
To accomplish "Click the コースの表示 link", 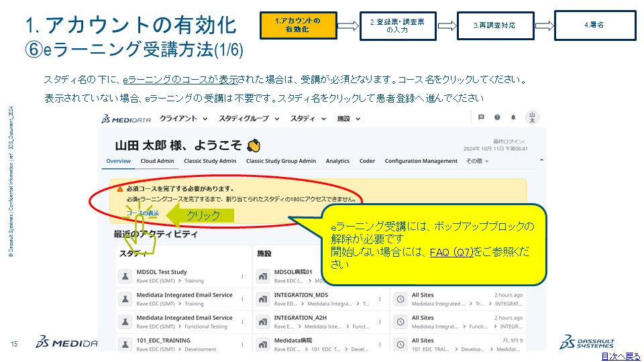I will click(142, 213).
